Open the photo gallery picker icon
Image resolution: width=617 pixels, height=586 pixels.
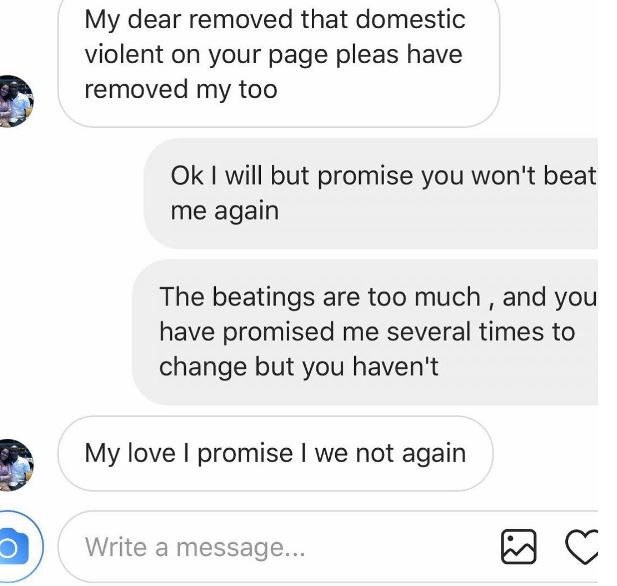tap(518, 547)
